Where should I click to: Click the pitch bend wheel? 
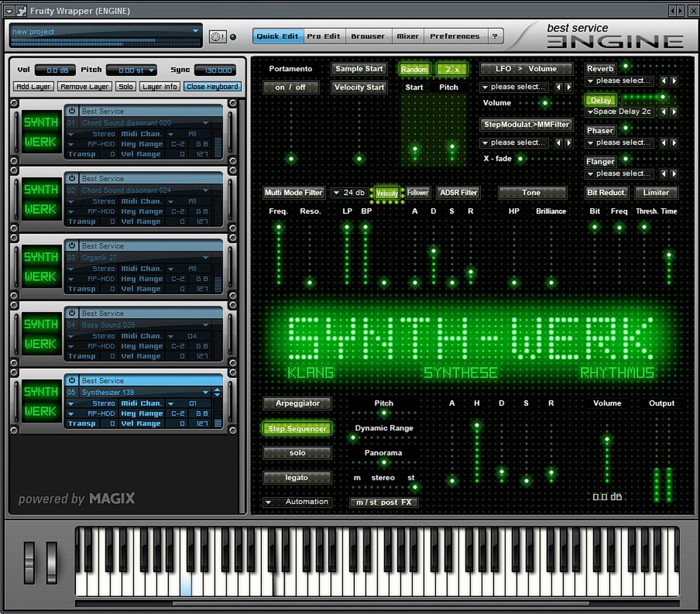coord(30,563)
